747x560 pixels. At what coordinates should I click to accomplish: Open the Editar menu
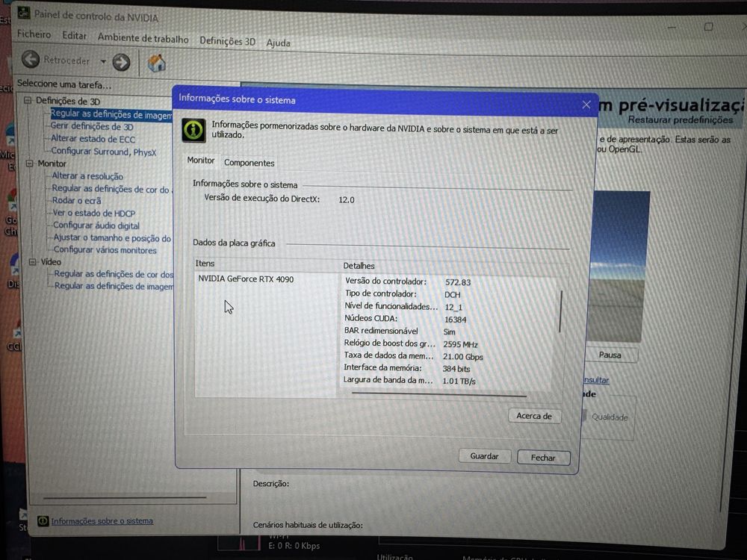point(74,36)
